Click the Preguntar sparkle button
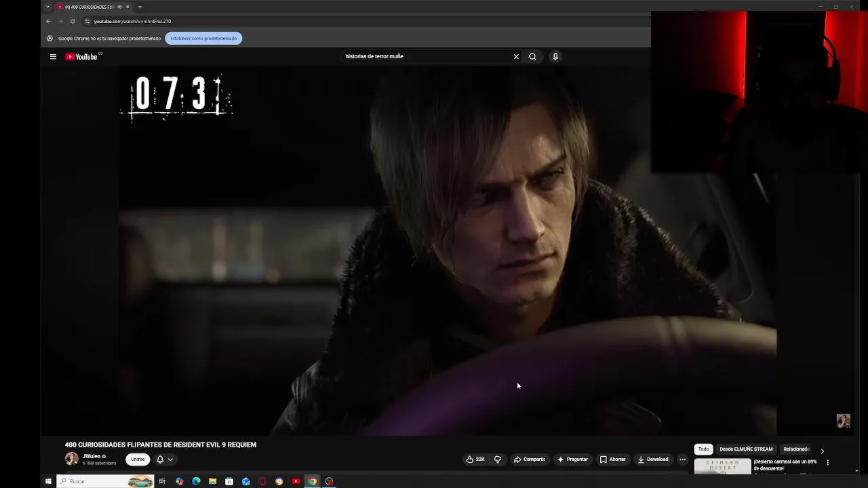868x488 pixels. pos(573,460)
